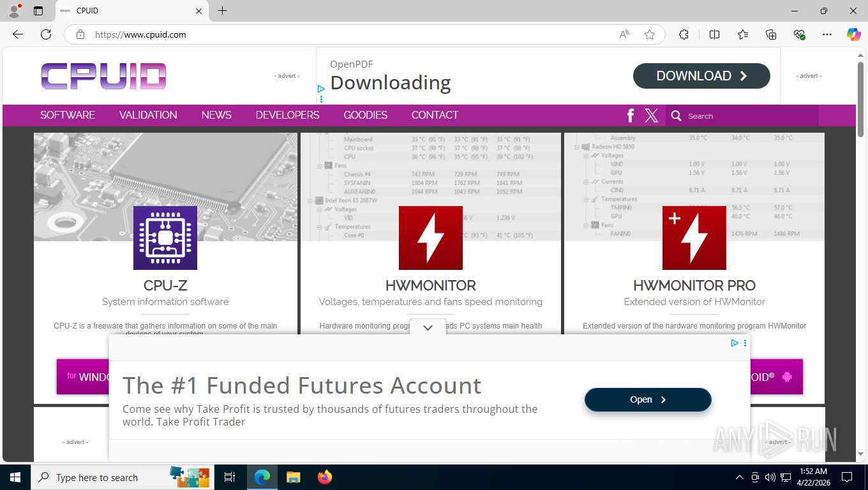Viewport: 868px width, 490px height.
Task: Open the tab actions menu icon
Action: (x=38, y=11)
